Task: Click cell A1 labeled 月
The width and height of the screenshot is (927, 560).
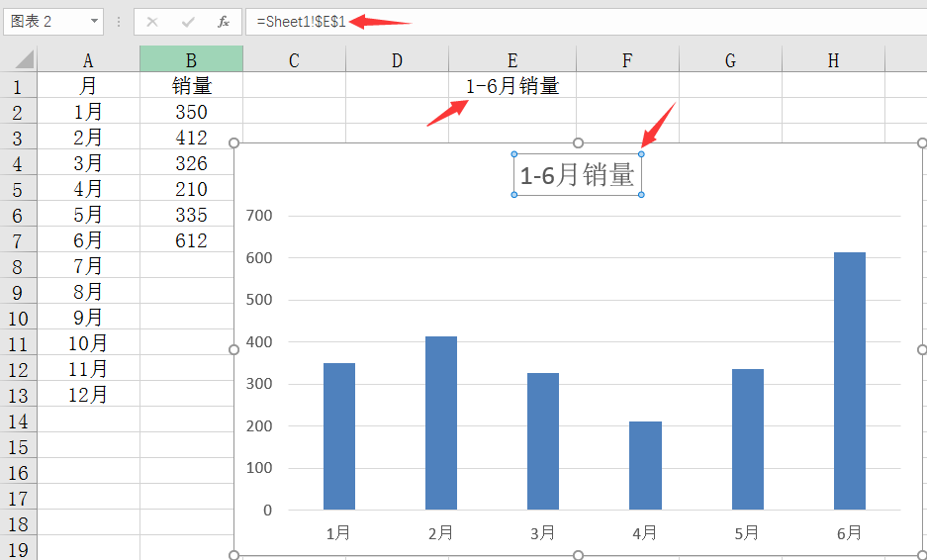Action: click(88, 86)
